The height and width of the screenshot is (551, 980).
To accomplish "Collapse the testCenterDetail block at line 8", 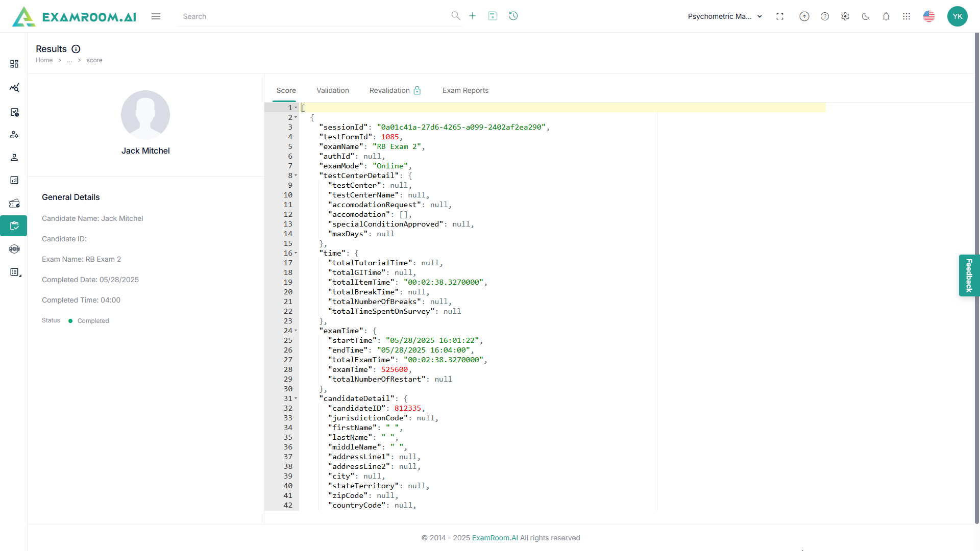I will tap(296, 176).
